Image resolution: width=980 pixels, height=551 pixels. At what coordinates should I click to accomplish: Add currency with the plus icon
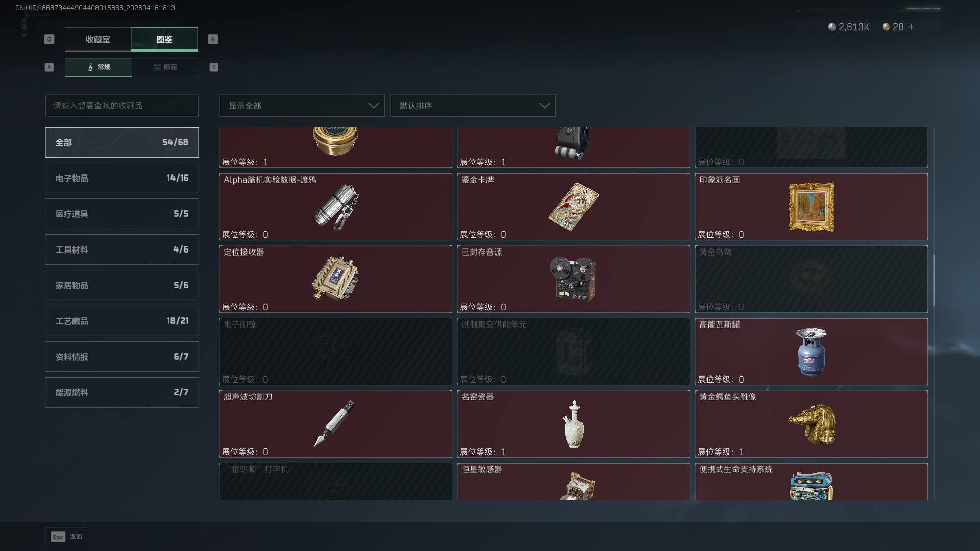(911, 27)
